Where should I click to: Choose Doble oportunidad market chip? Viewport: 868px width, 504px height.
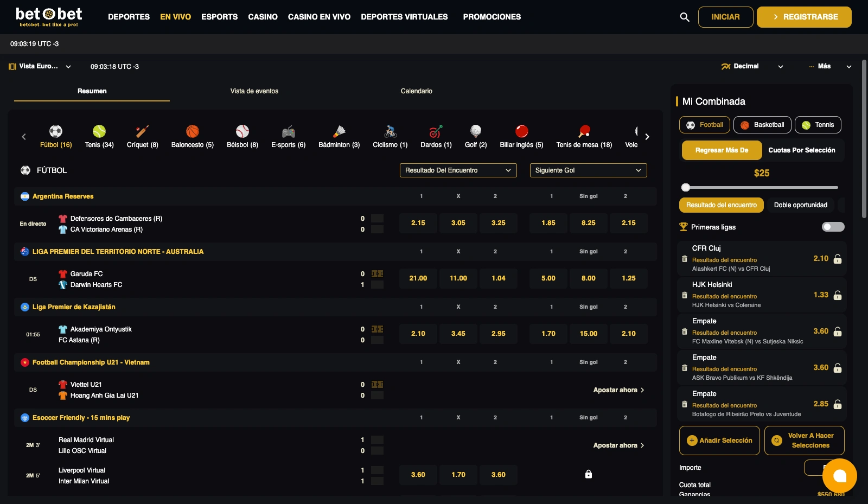(801, 205)
